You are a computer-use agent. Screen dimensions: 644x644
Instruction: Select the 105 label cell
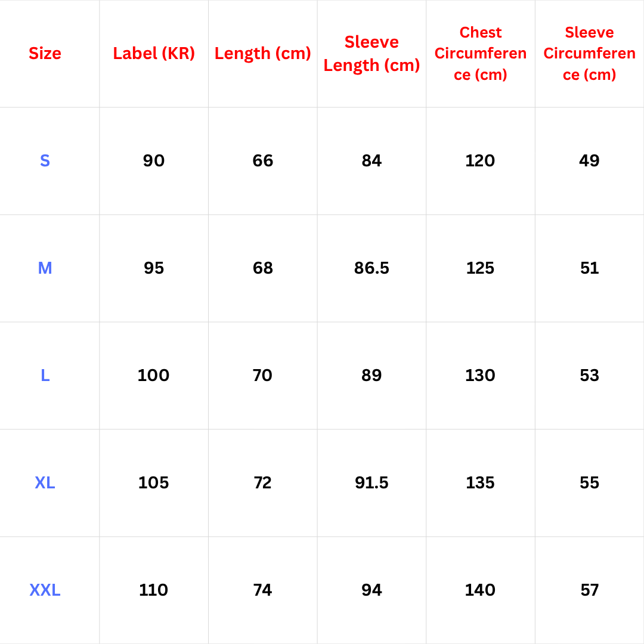154,483
